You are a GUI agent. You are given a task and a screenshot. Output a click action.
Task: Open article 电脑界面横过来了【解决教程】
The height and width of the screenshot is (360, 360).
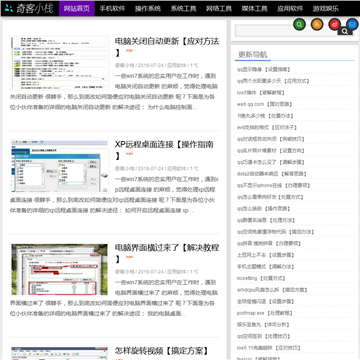[x=167, y=253]
